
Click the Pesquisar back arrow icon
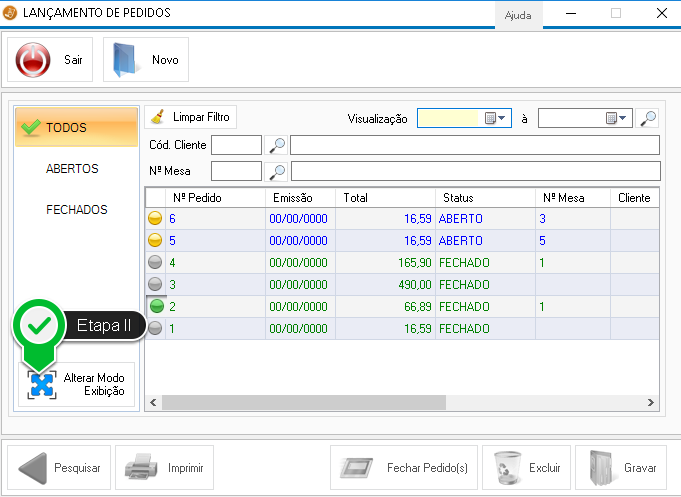33,468
